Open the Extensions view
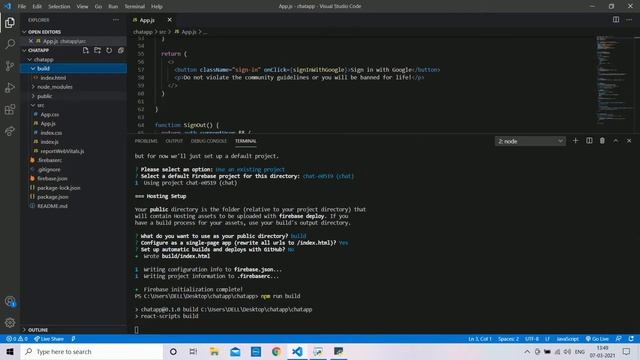The height and width of the screenshot is (360, 640). [x=10, y=109]
